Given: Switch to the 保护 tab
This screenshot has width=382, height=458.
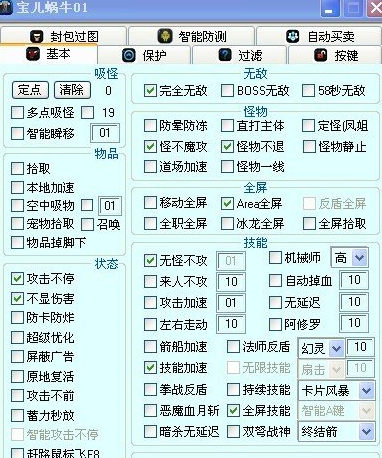Looking at the screenshot, I should (144, 55).
